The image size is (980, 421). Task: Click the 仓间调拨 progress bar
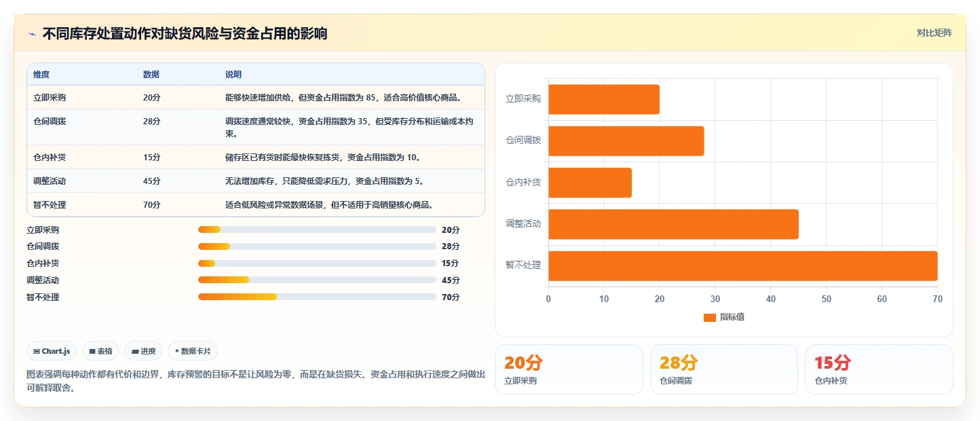pos(317,246)
